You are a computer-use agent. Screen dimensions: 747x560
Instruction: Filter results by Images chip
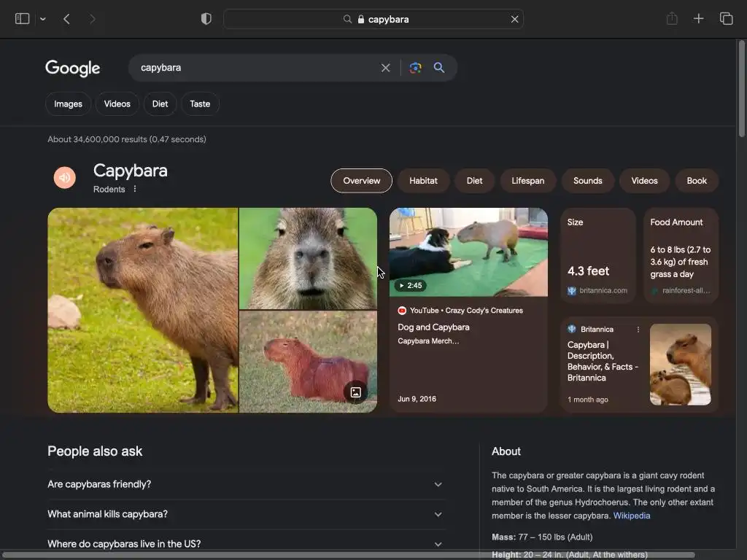(x=68, y=104)
